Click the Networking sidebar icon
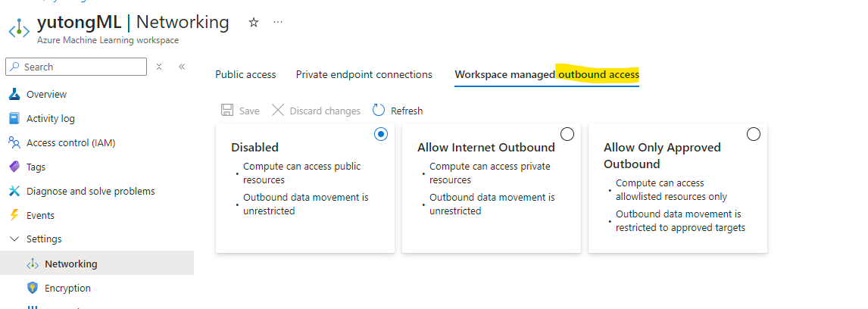868x309 pixels. pos(33,264)
